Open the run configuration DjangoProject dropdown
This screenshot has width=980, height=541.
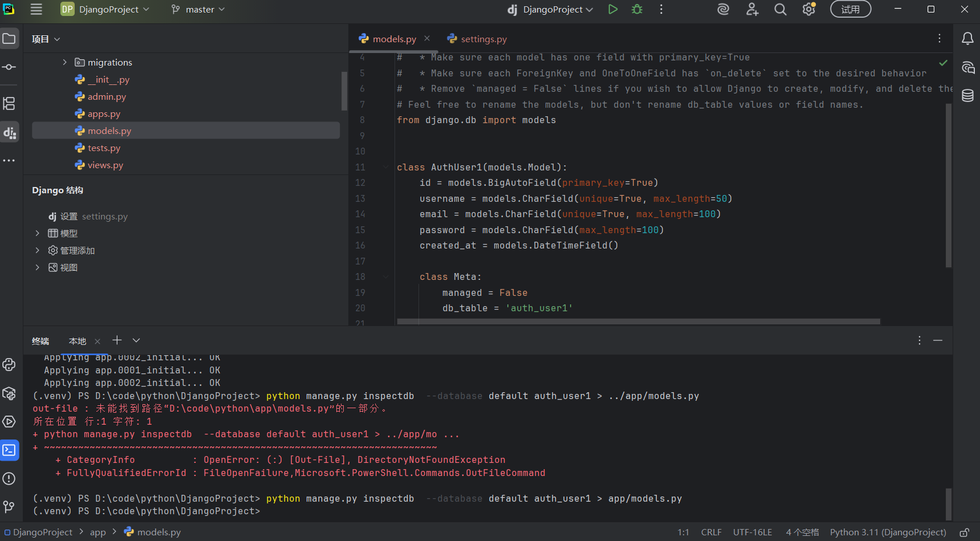tap(550, 9)
